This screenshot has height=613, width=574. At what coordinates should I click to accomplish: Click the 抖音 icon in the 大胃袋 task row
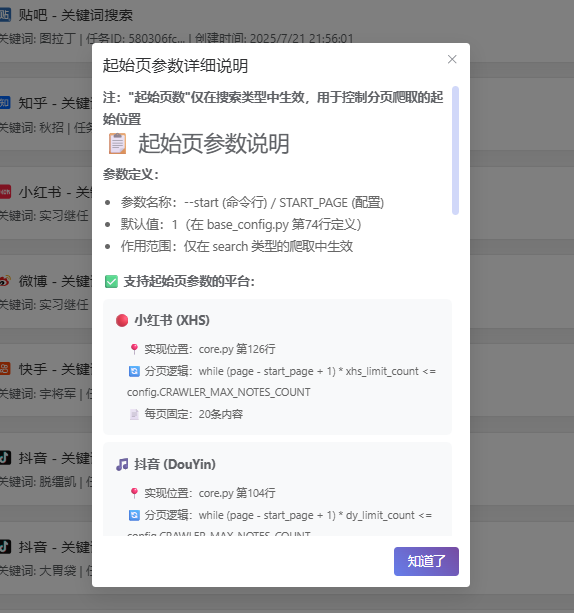coord(5,546)
